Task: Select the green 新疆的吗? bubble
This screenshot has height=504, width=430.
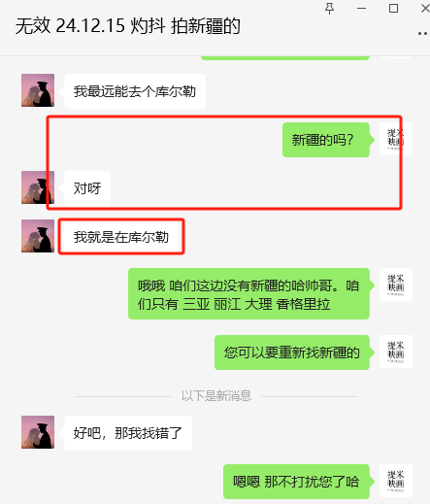Action: [326, 140]
